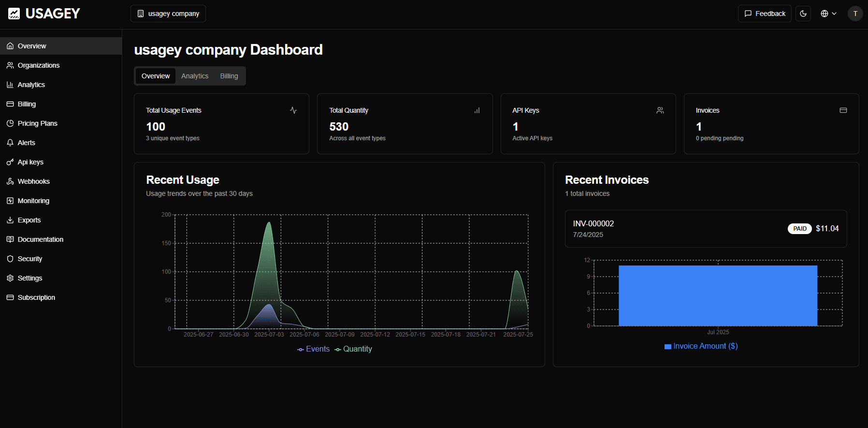
Task: Expand the language globe dropdown
Action: 828,14
